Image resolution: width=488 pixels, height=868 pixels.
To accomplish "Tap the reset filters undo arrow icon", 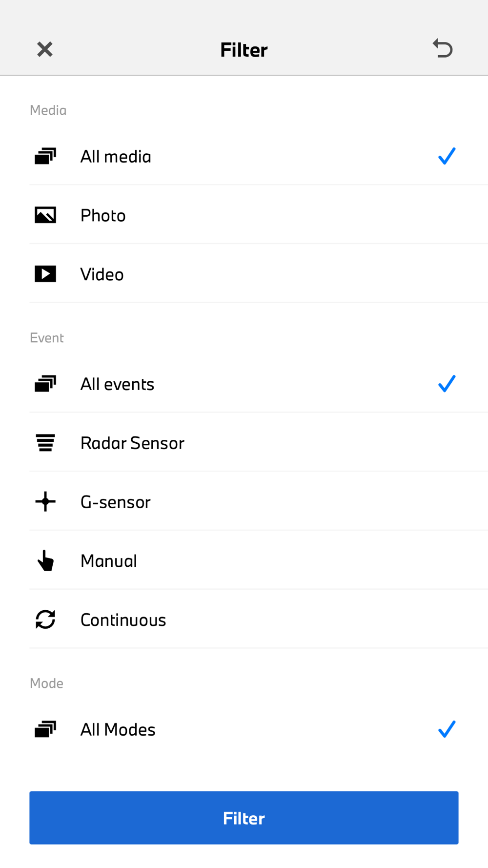I will coord(443,48).
